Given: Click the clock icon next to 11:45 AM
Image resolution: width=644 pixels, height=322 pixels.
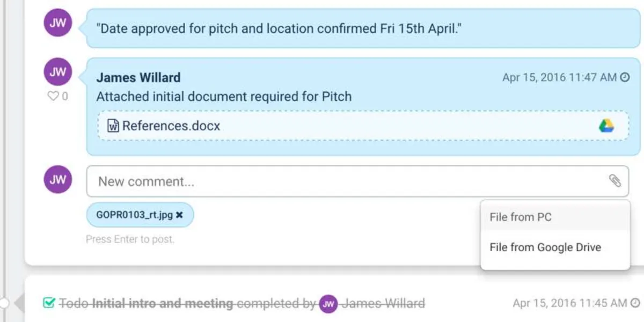Looking at the screenshot, I should (635, 303).
